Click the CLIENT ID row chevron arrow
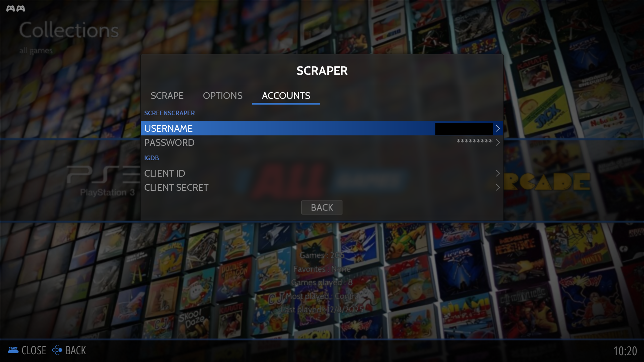Viewport: 644px width, 362px height. pos(498,173)
